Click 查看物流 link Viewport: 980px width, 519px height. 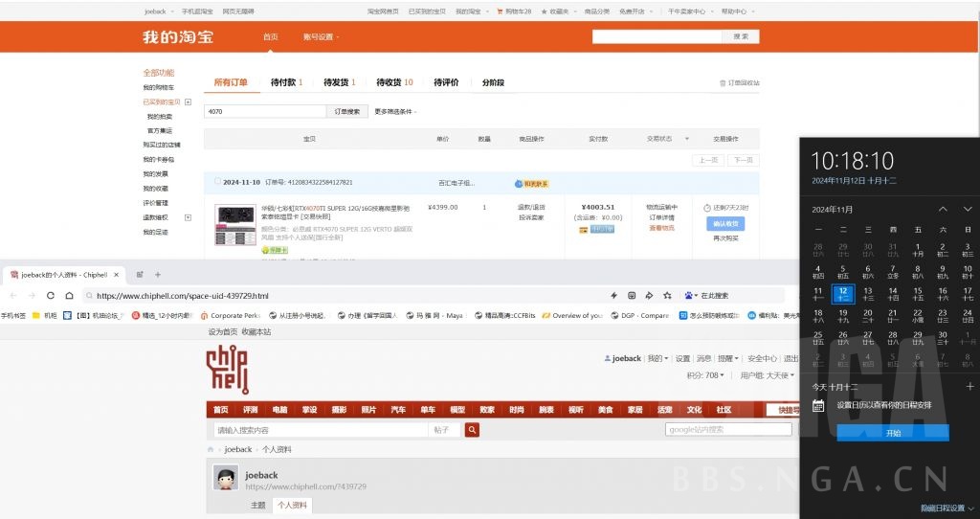click(x=662, y=228)
